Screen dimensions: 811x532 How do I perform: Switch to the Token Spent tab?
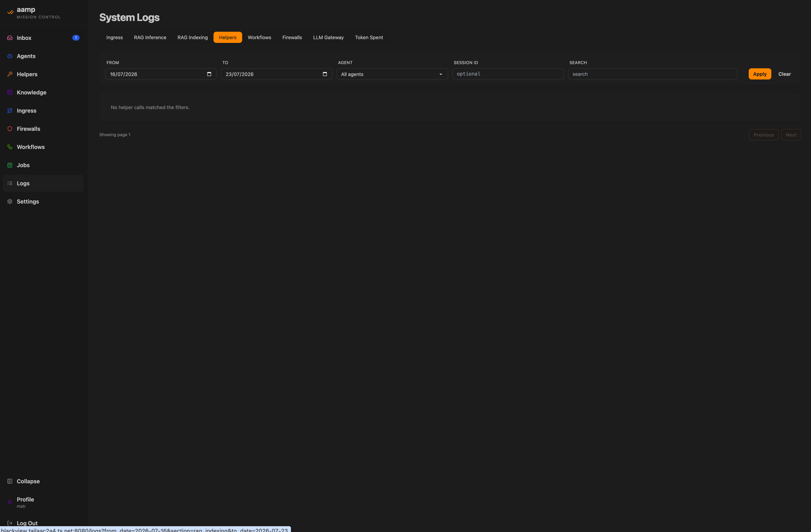(x=369, y=38)
